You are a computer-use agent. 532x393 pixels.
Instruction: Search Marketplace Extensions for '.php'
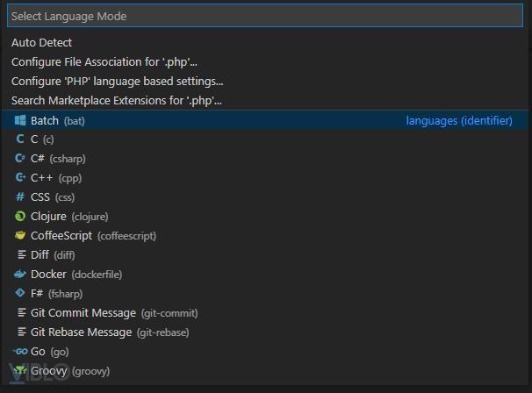pos(117,100)
